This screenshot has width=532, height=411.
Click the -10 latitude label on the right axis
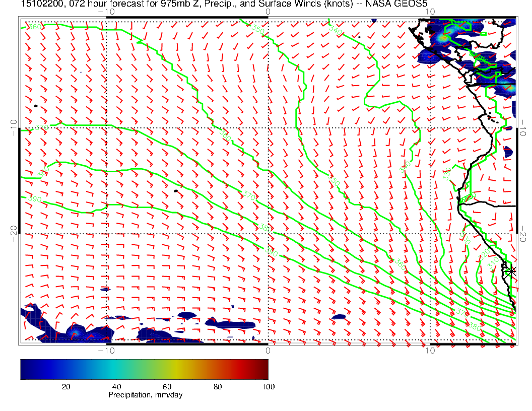point(523,125)
